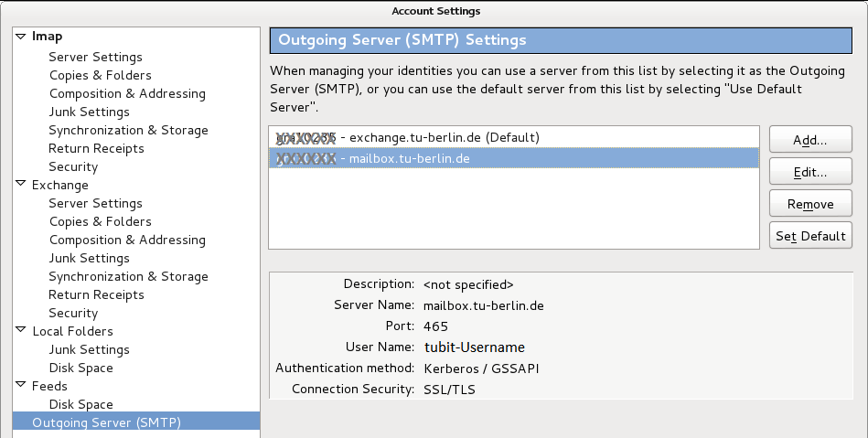Remove the selected SMTP server
The height and width of the screenshot is (438, 868).
click(810, 204)
